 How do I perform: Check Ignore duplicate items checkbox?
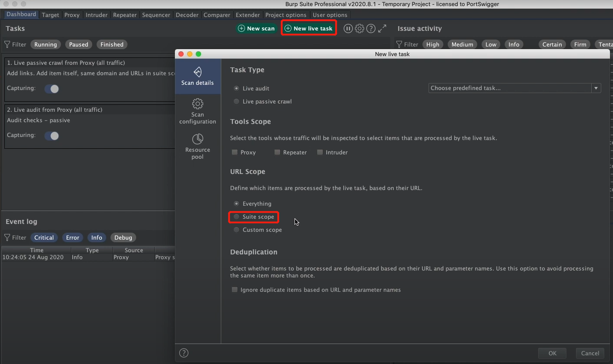tap(235, 290)
